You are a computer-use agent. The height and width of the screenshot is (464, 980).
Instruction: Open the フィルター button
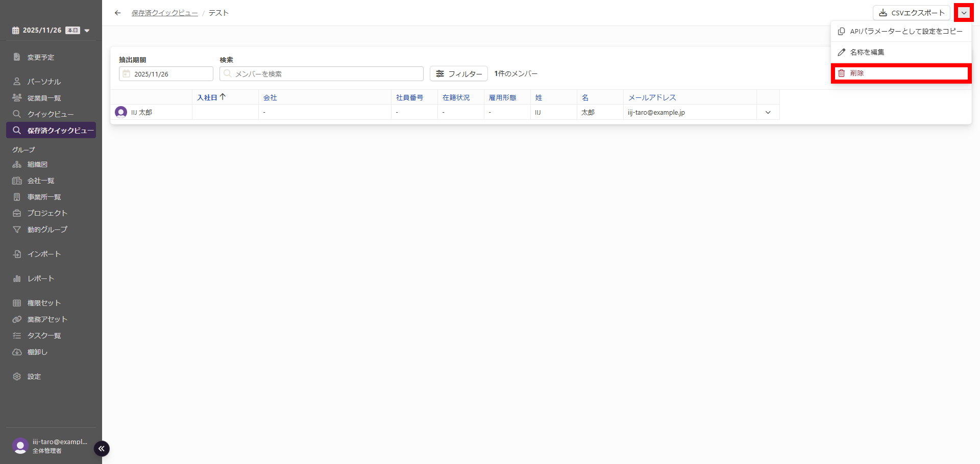click(458, 74)
